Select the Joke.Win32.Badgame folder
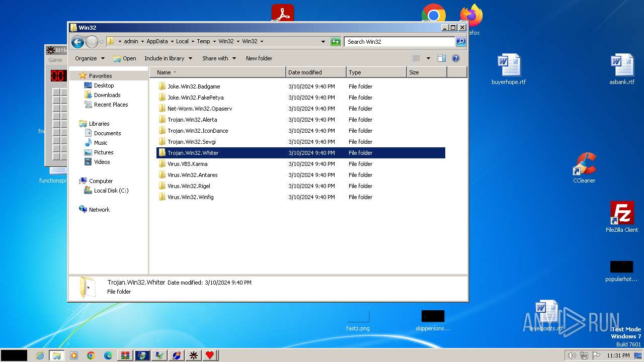Screen dimensions: 644x362 point(301,86)
